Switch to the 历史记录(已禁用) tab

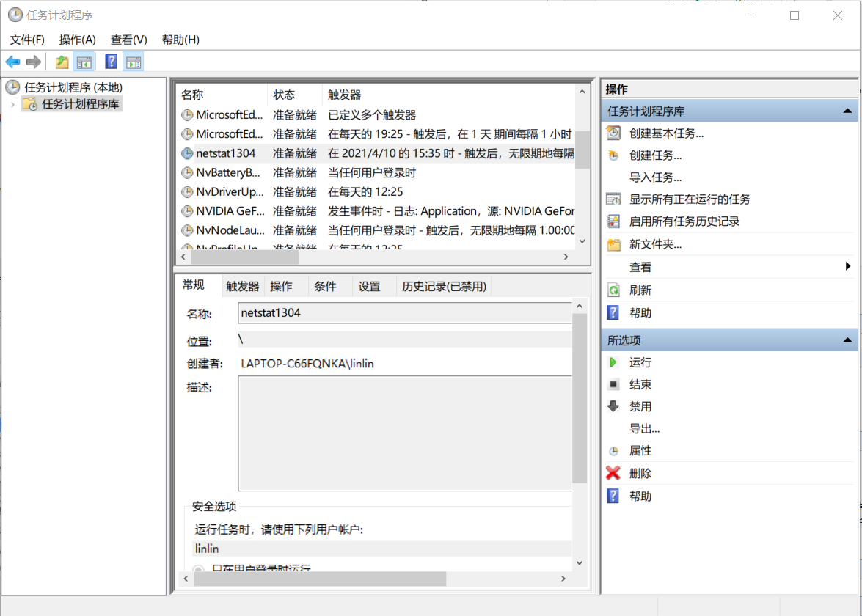(444, 286)
